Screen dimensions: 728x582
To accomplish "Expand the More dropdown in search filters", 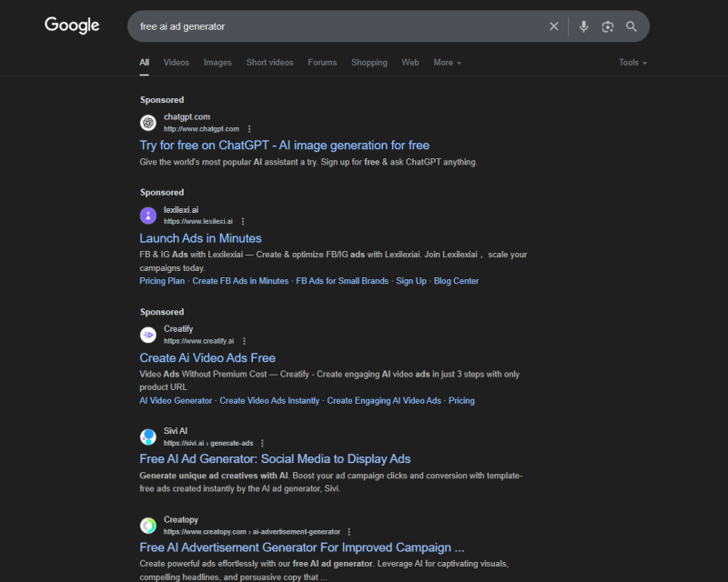I will click(447, 63).
